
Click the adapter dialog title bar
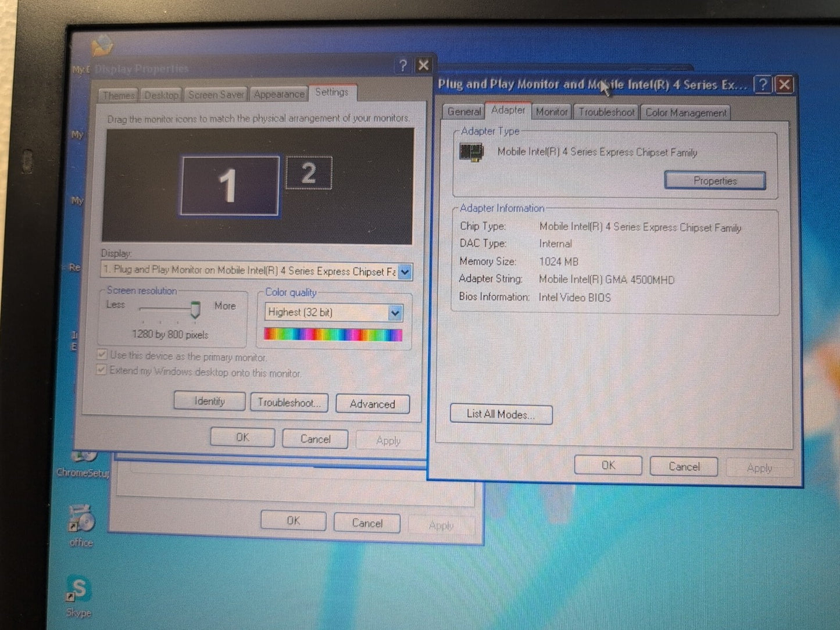[593, 85]
